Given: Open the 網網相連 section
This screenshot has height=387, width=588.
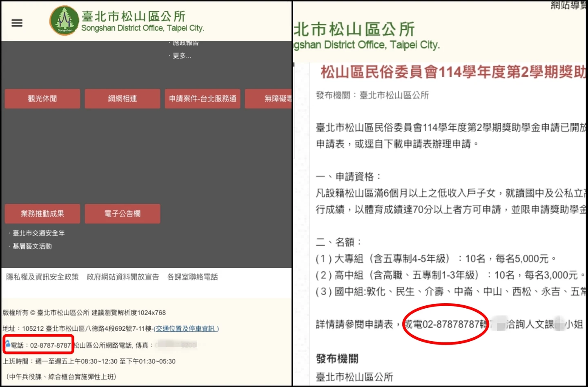Looking at the screenshot, I should [122, 99].
